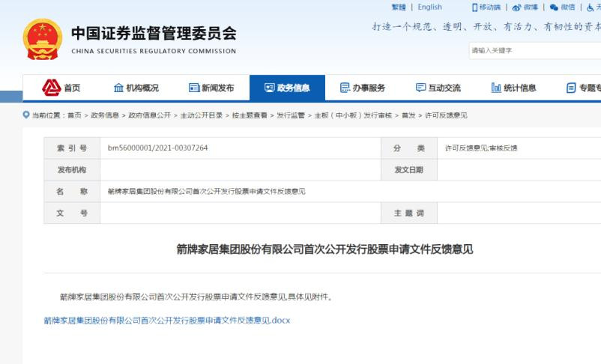Open the 微博 Weibo link
The height and width of the screenshot is (364, 601).
click(531, 7)
